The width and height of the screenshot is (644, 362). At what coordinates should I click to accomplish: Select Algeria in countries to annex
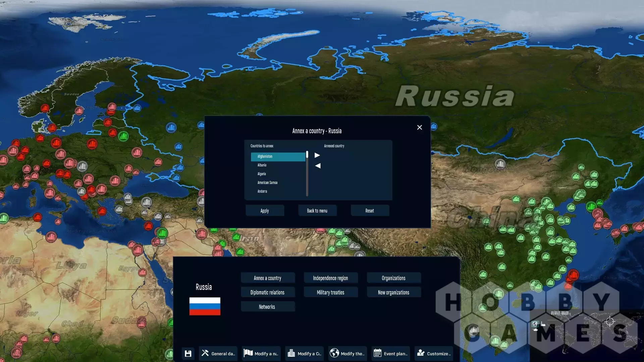(x=278, y=174)
